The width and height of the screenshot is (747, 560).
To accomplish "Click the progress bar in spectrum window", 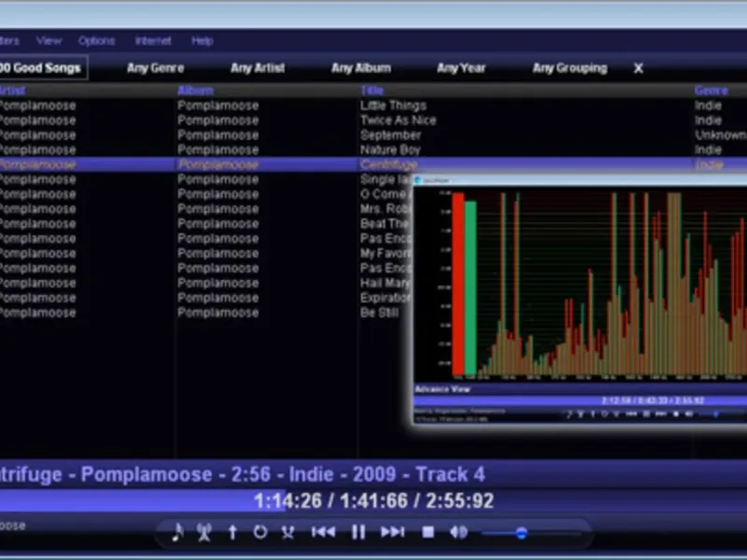I will [580, 401].
